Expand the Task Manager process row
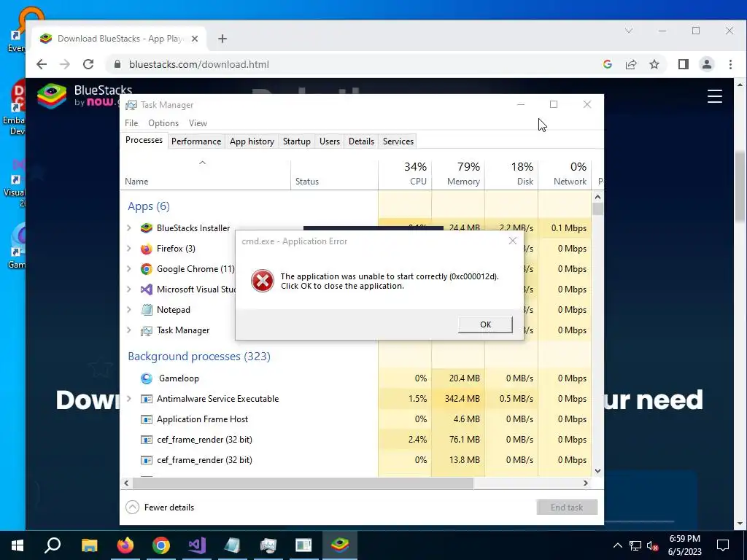Image resolution: width=747 pixels, height=560 pixels. [x=128, y=330]
